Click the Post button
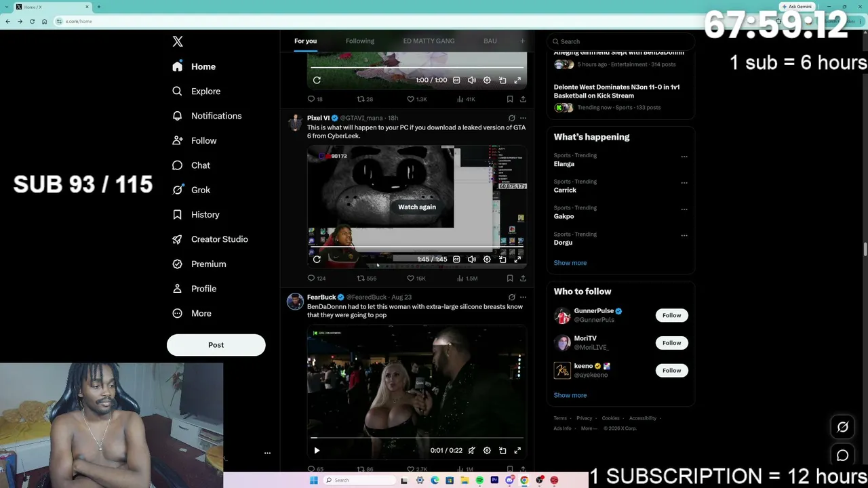Image resolution: width=868 pixels, height=488 pixels. click(216, 345)
